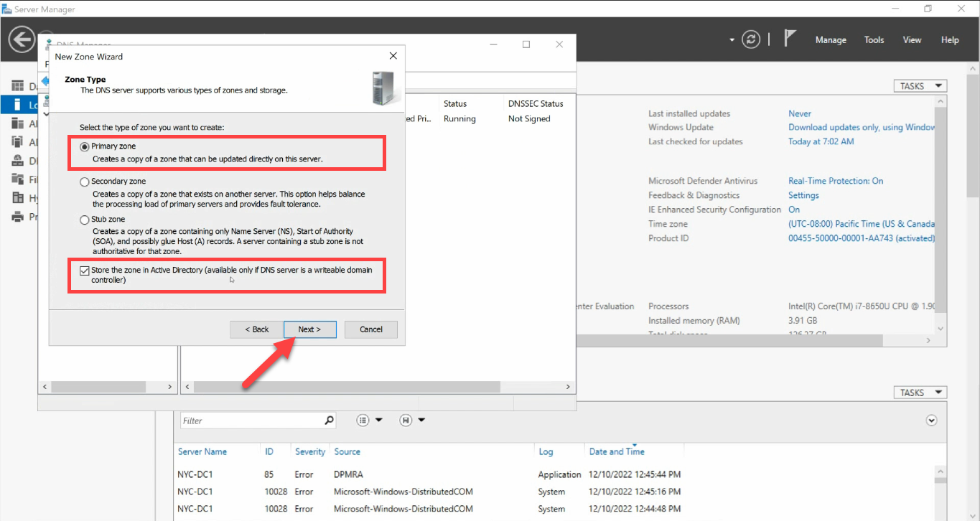Click the DNSSEC Status column header in DNS Manager
980x521 pixels.
coord(536,104)
